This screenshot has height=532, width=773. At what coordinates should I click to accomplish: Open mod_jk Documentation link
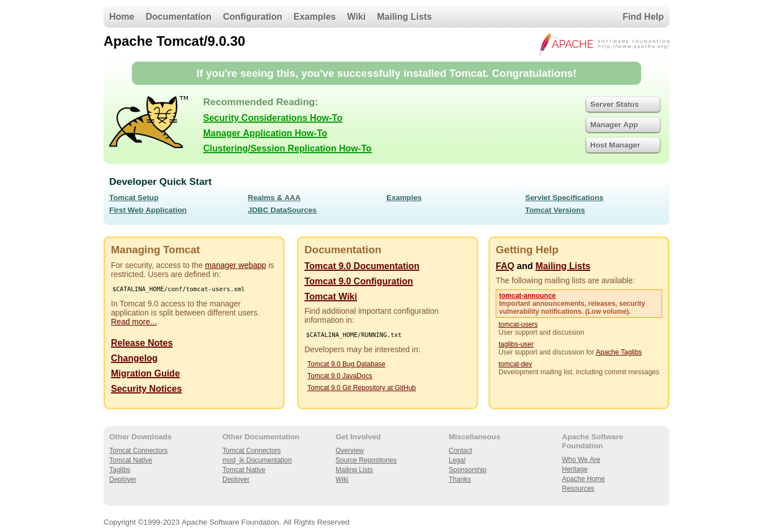pos(257,460)
